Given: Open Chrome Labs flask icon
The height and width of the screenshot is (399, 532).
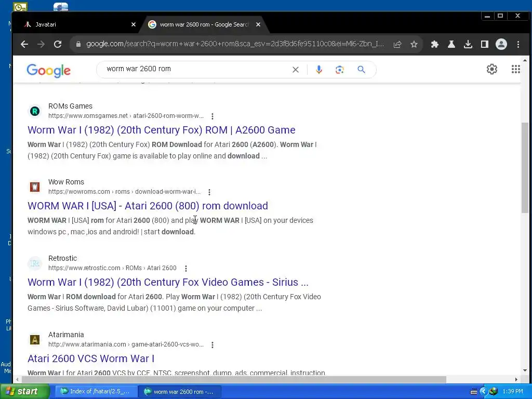Looking at the screenshot, I should 451,44.
